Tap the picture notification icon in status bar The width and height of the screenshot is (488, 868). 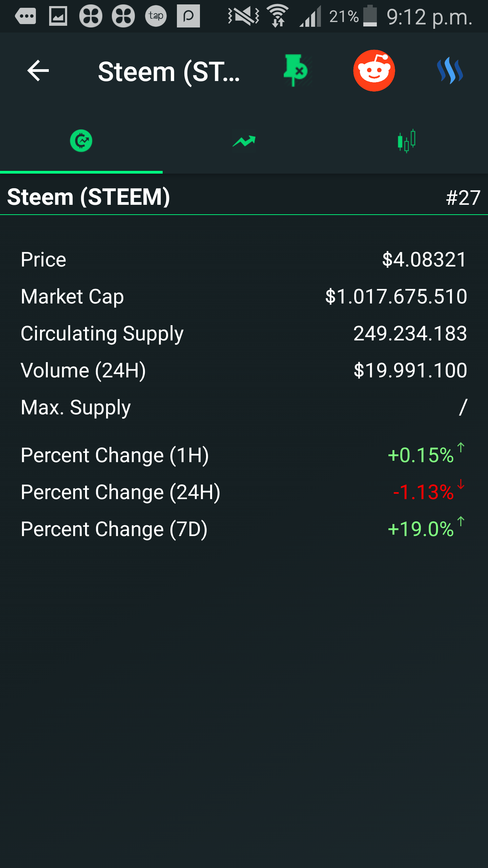point(58,16)
